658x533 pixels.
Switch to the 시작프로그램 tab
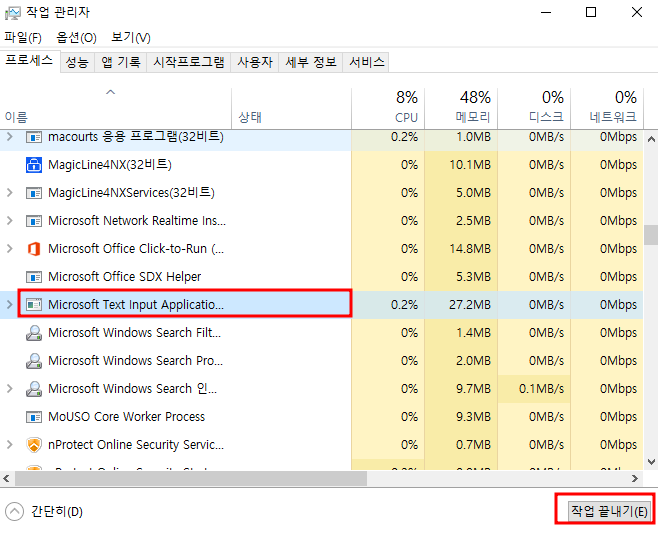pyautogui.click(x=189, y=63)
